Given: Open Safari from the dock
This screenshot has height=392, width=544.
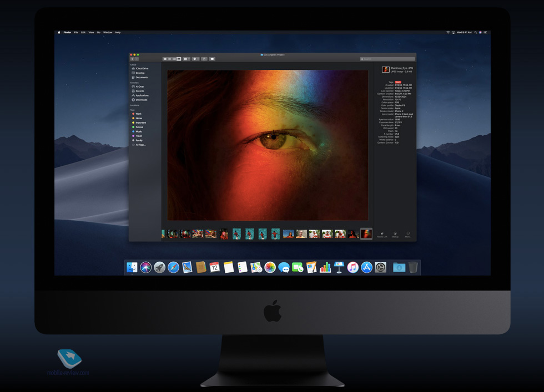Looking at the screenshot, I should tap(173, 268).
